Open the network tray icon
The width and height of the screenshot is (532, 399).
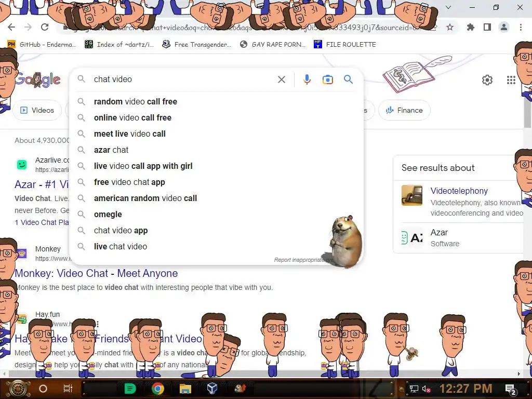[414, 389]
